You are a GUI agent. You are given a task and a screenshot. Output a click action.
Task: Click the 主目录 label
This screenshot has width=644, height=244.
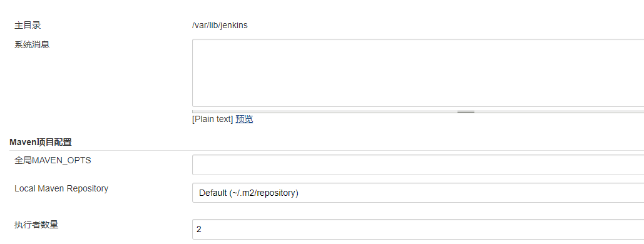click(28, 26)
